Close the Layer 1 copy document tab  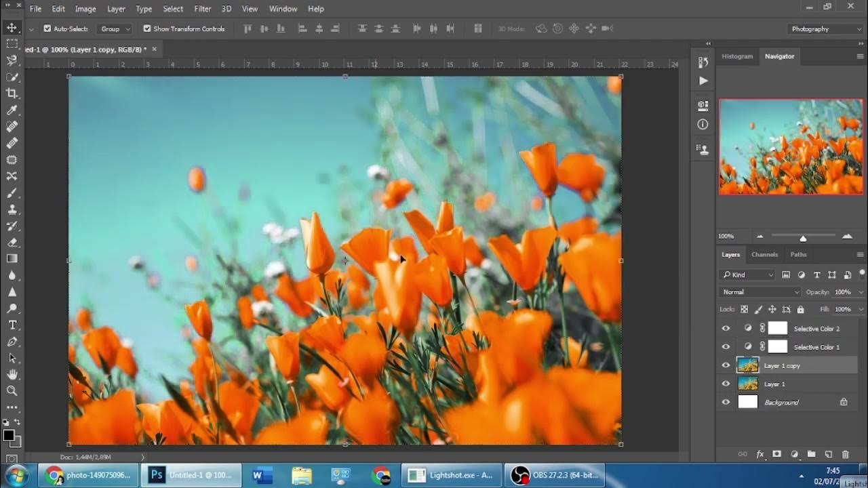tap(154, 49)
